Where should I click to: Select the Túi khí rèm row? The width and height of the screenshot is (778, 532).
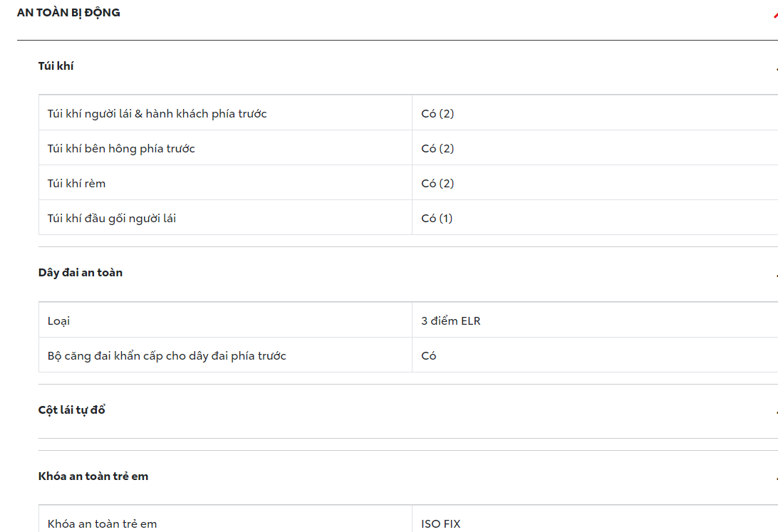(76, 184)
